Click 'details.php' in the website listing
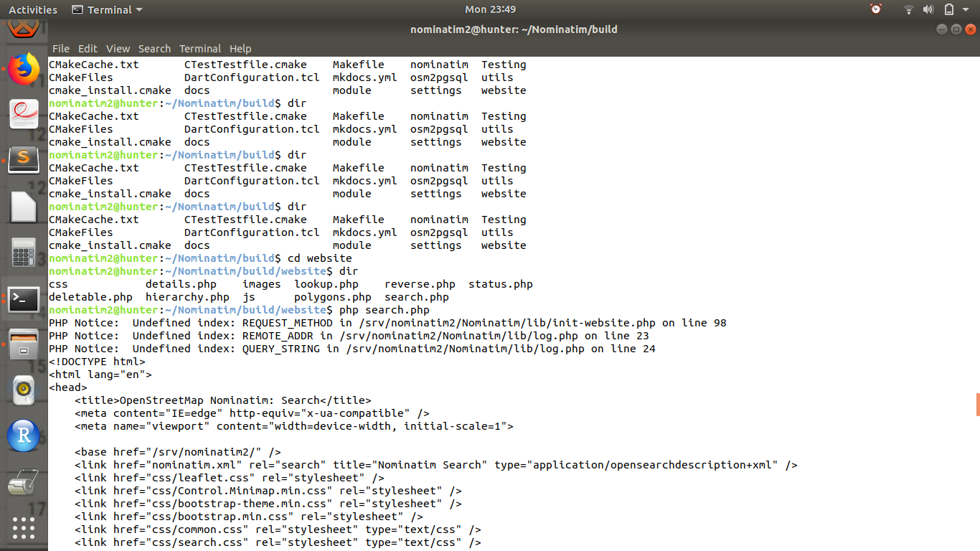 181,284
